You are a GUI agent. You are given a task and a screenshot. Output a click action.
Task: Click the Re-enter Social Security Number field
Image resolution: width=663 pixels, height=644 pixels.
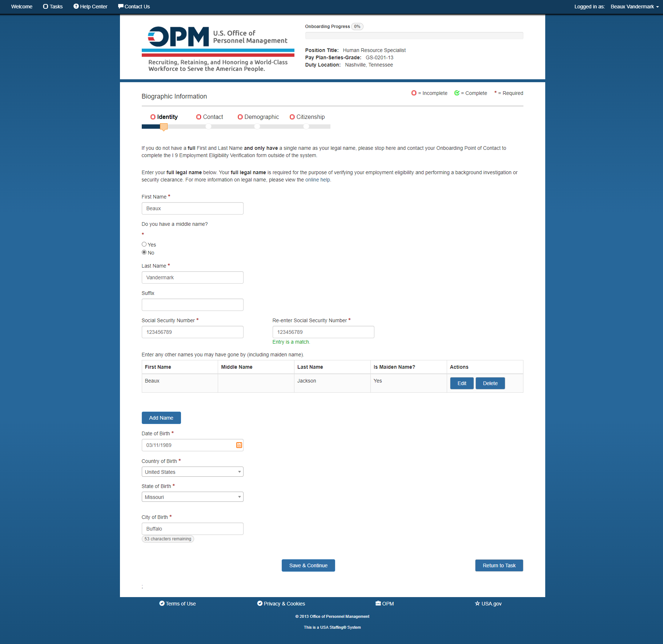click(x=323, y=332)
